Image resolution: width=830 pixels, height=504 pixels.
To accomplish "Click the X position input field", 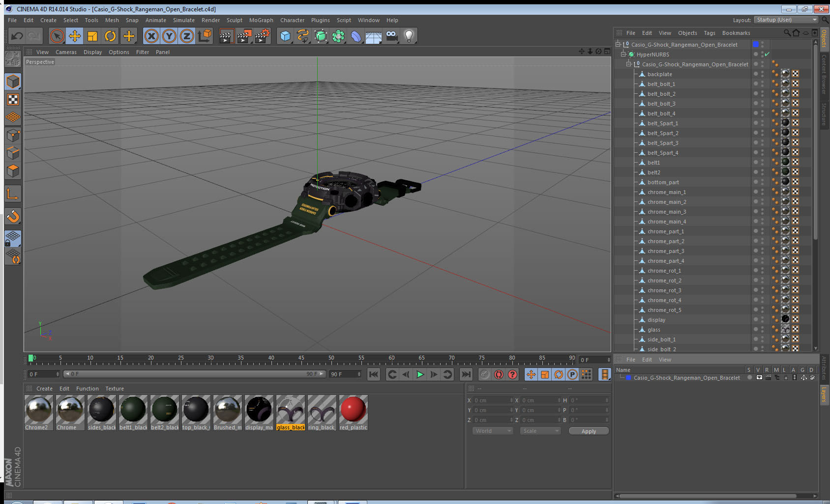I will click(493, 400).
